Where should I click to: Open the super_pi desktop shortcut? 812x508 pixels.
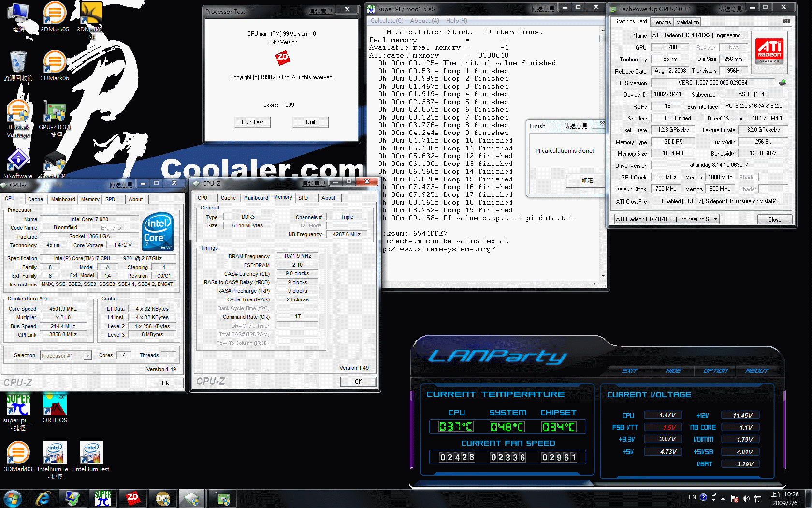click(18, 412)
